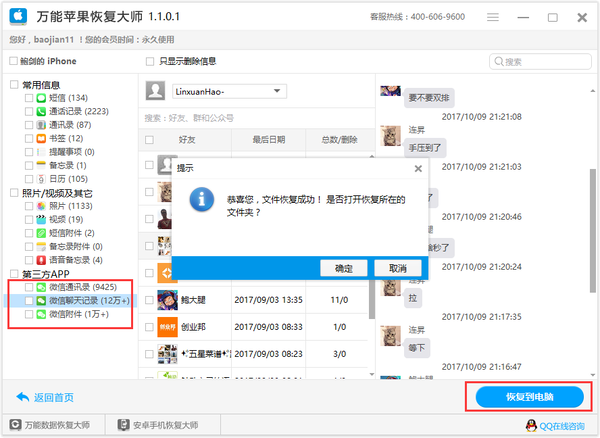Click the 恢复到电脑 button

pos(529,397)
